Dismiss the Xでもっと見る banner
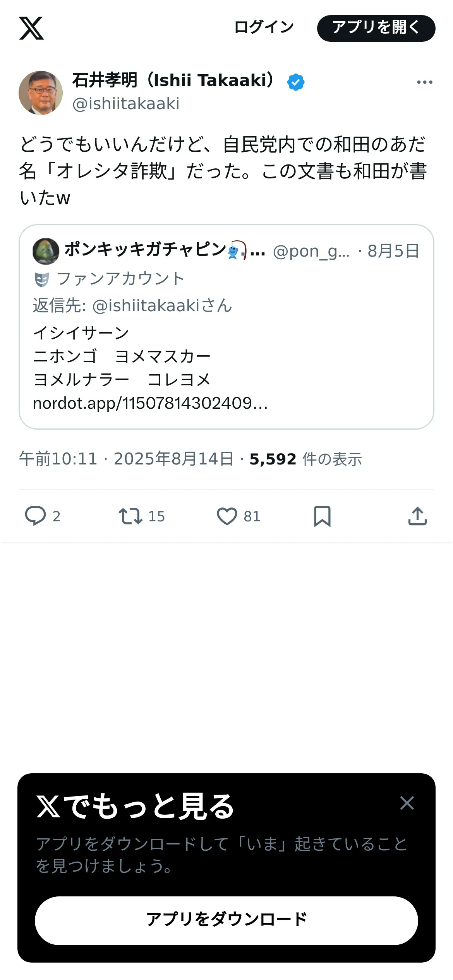The image size is (453, 980). pos(407,803)
